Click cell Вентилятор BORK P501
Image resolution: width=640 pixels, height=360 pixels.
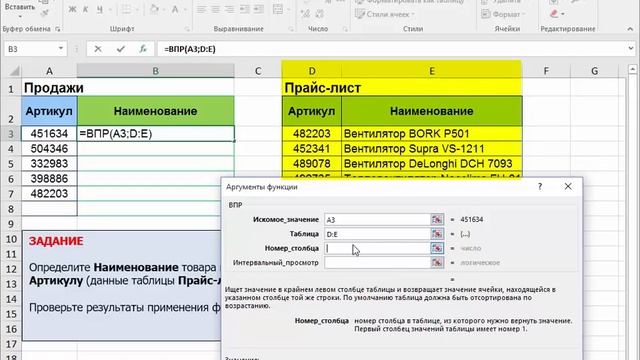pos(432,134)
